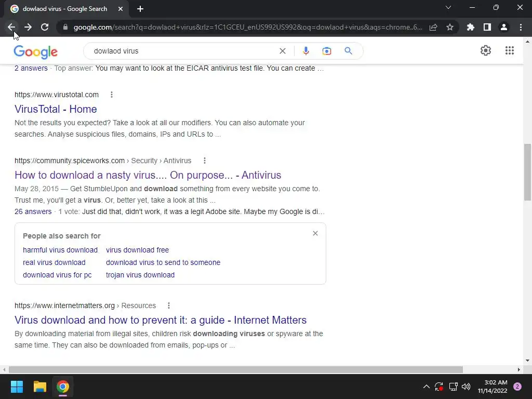Open the tab search chevron in title bar
Image resolution: width=532 pixels, height=399 pixels.
click(x=448, y=7)
